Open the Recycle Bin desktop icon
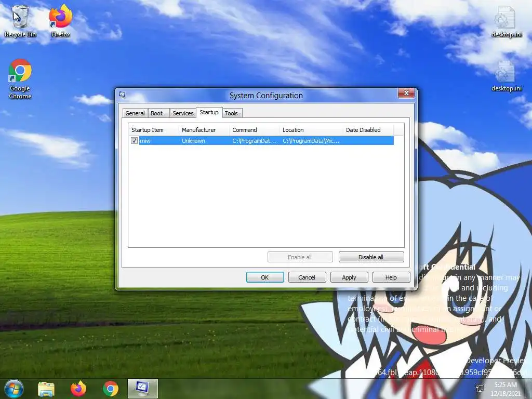 [20, 21]
